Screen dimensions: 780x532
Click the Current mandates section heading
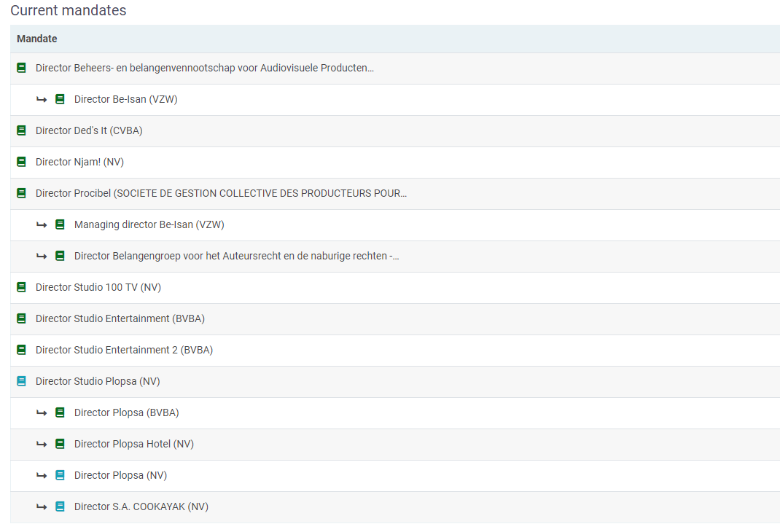(69, 10)
